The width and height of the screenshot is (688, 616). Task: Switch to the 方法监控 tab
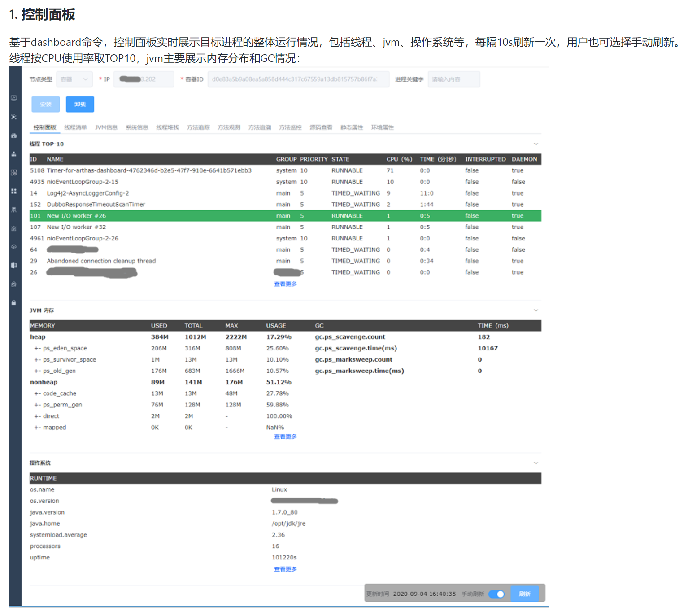[x=290, y=127]
